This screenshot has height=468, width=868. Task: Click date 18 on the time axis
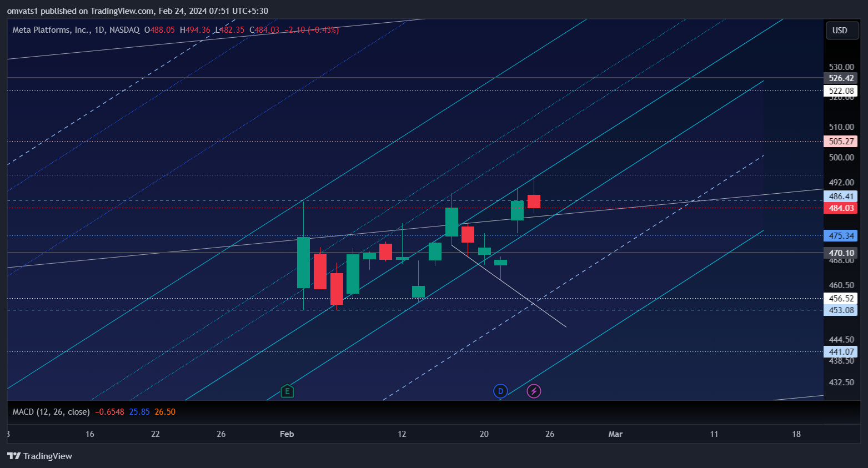796,434
